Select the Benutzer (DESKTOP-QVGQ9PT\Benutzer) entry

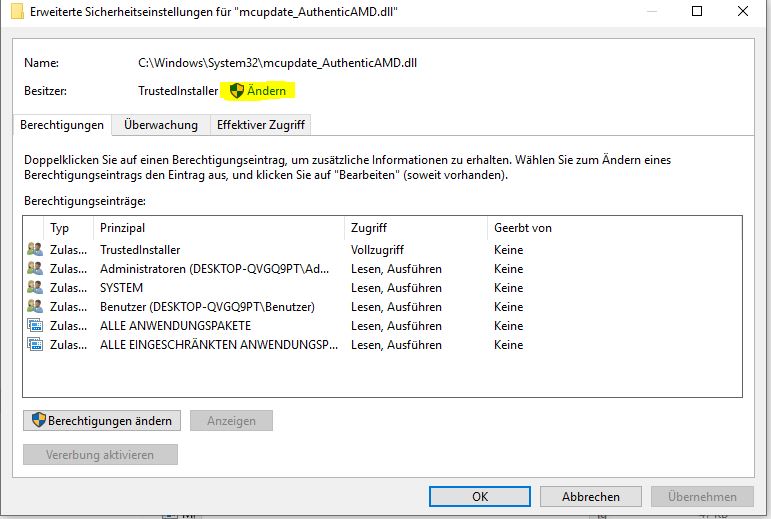(x=382, y=307)
